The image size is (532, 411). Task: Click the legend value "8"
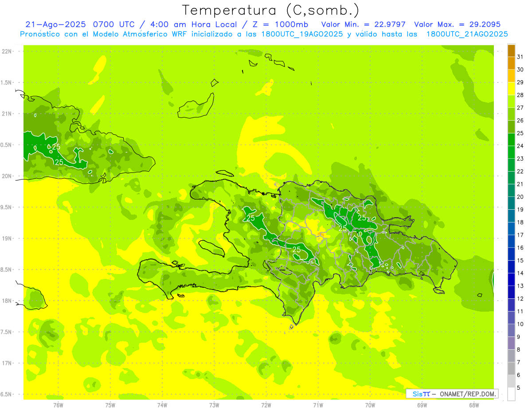519,349
